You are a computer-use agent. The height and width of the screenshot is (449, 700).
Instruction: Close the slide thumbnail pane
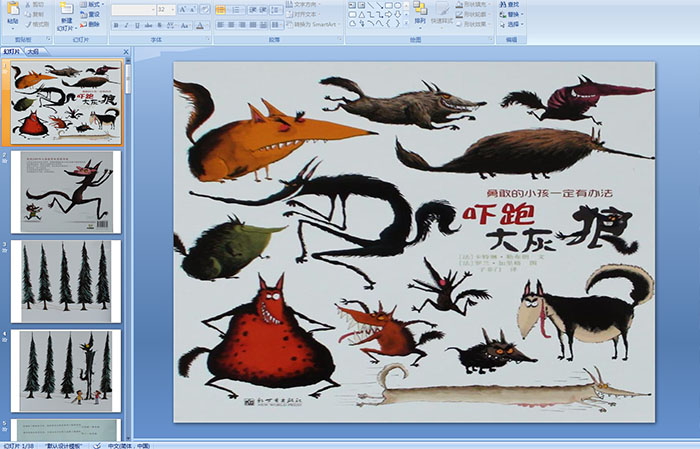coord(126,52)
